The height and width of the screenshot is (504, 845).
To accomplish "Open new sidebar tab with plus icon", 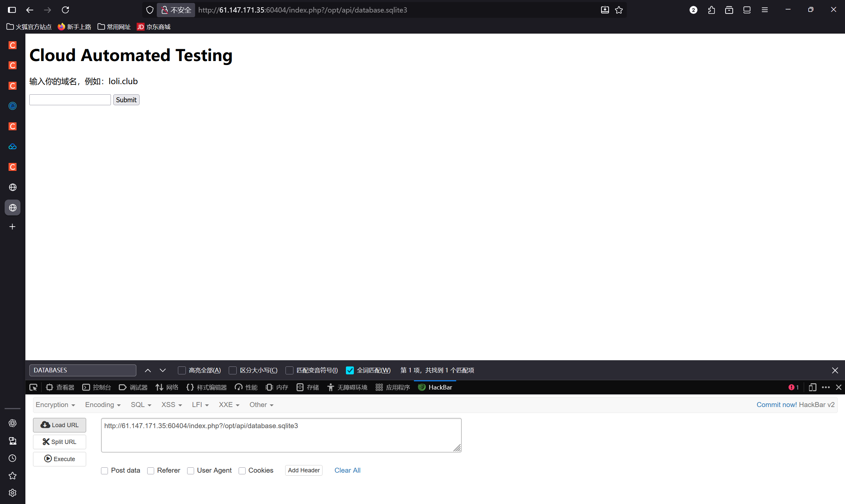I will 13,227.
